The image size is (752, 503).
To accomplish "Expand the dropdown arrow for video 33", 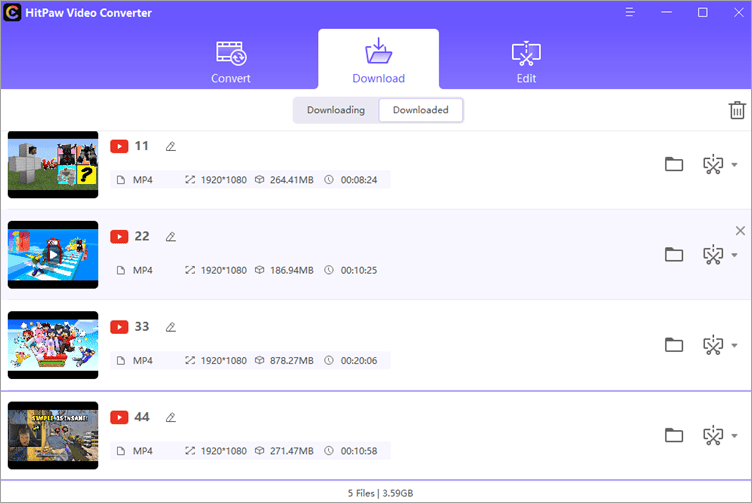I will point(735,346).
